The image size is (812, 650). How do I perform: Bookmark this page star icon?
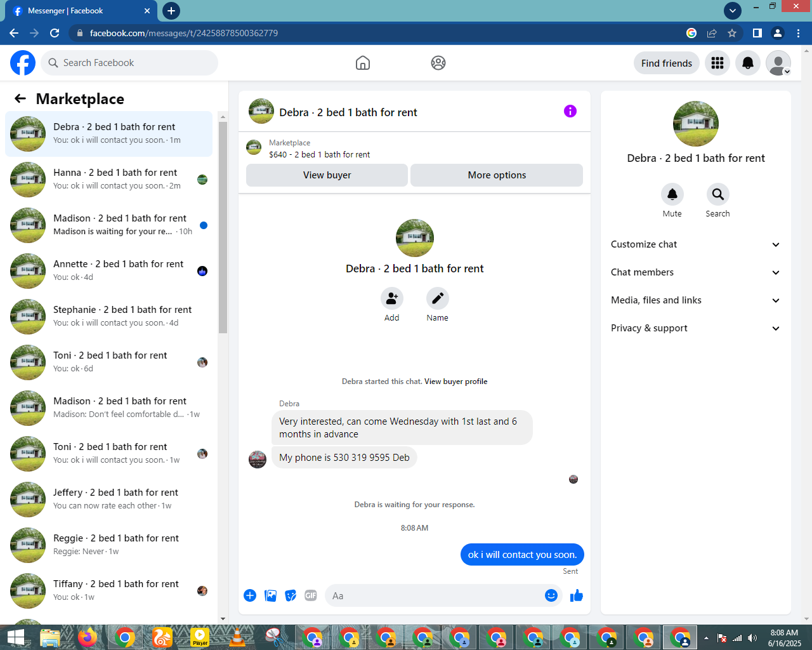tap(732, 33)
